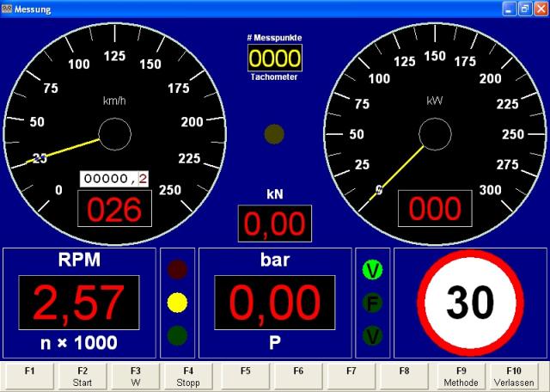Click the 250 mark on speedometer
Image resolution: width=550 pixels, height=392 pixels.
coord(170,190)
